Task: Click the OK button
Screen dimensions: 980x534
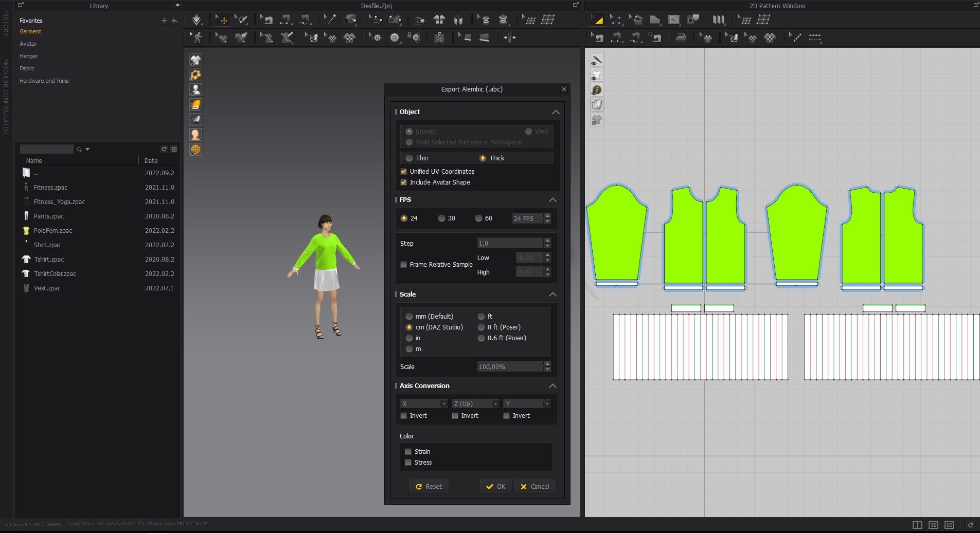Action: pyautogui.click(x=496, y=487)
